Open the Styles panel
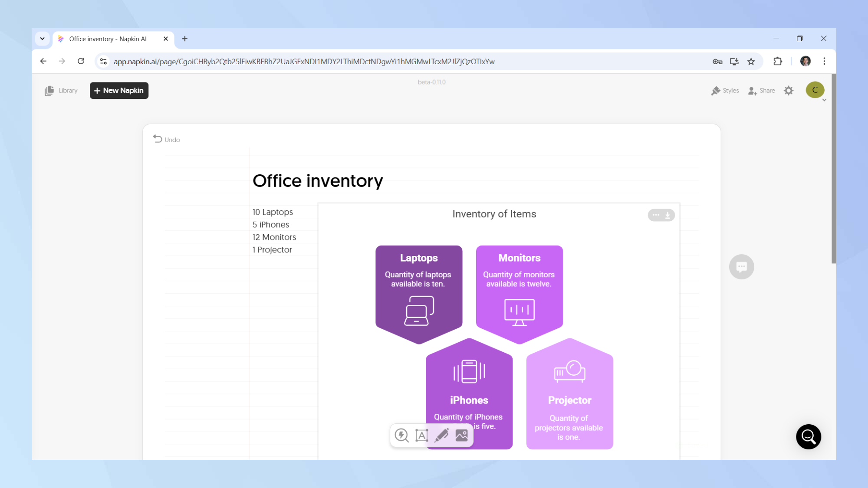Screen dimensions: 868x488 pos(725,91)
